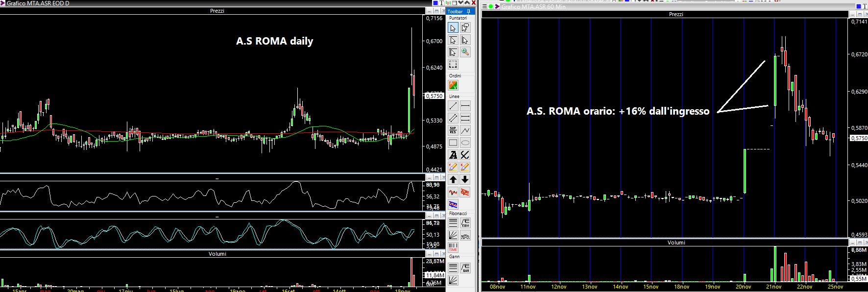Click the 0,6700 price level on daily axis

click(x=434, y=41)
